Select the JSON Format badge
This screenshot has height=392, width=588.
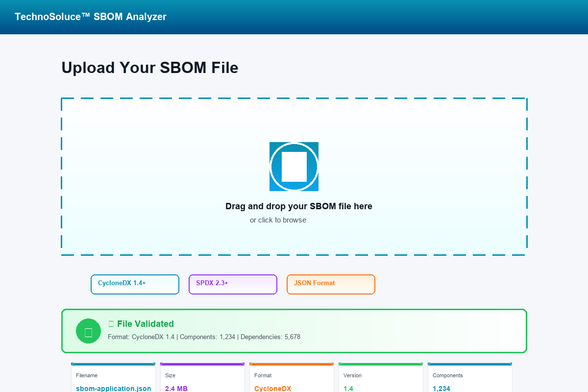coord(331,284)
